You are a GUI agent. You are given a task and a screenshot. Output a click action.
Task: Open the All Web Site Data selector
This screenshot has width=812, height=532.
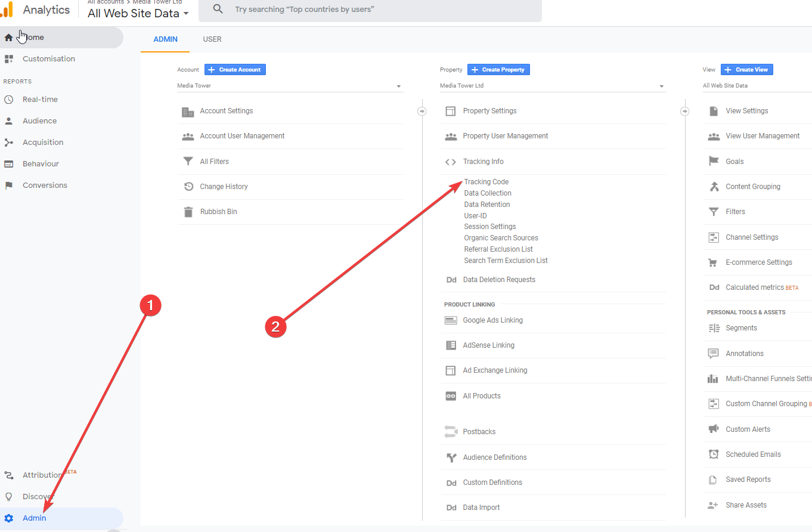pyautogui.click(x=138, y=13)
